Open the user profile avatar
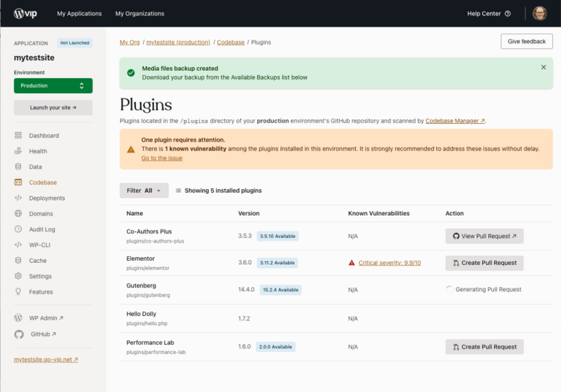561x392 pixels. pos(540,14)
